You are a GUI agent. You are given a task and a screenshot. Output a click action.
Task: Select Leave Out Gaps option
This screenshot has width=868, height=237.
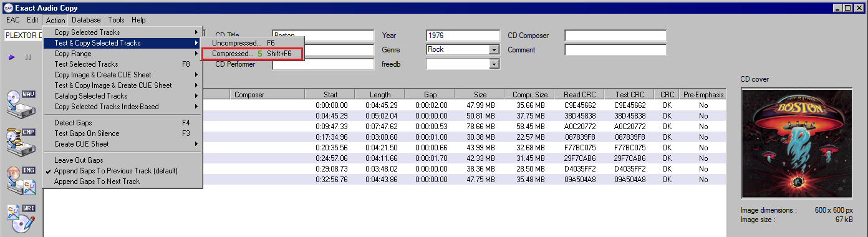click(x=123, y=160)
